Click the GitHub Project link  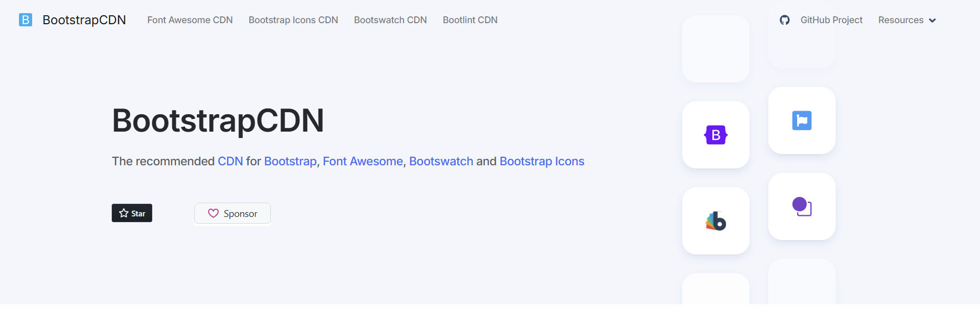[831, 20]
